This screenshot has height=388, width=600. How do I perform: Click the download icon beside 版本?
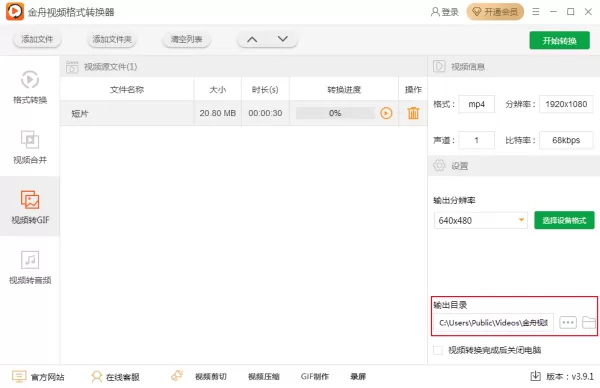pos(536,377)
